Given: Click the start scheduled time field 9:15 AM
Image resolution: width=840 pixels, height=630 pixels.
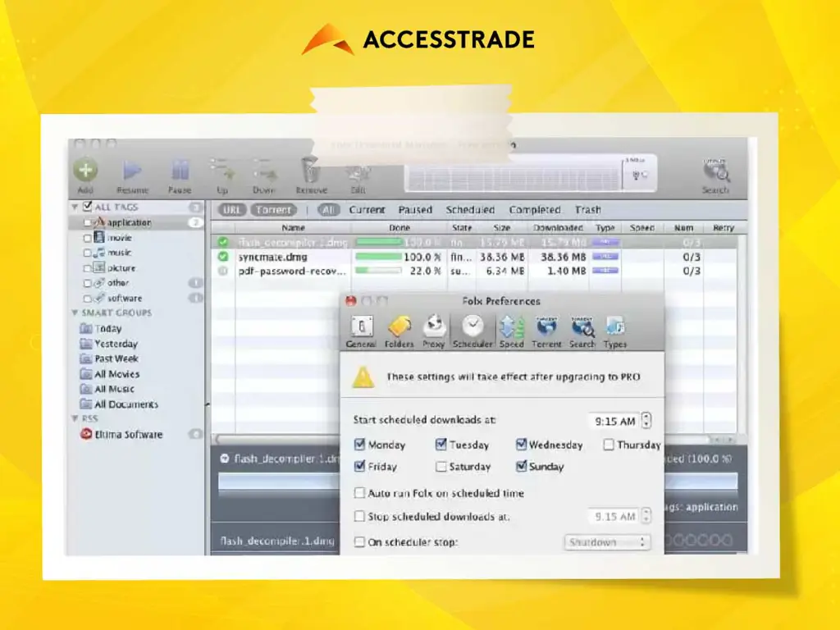Looking at the screenshot, I should pos(614,421).
